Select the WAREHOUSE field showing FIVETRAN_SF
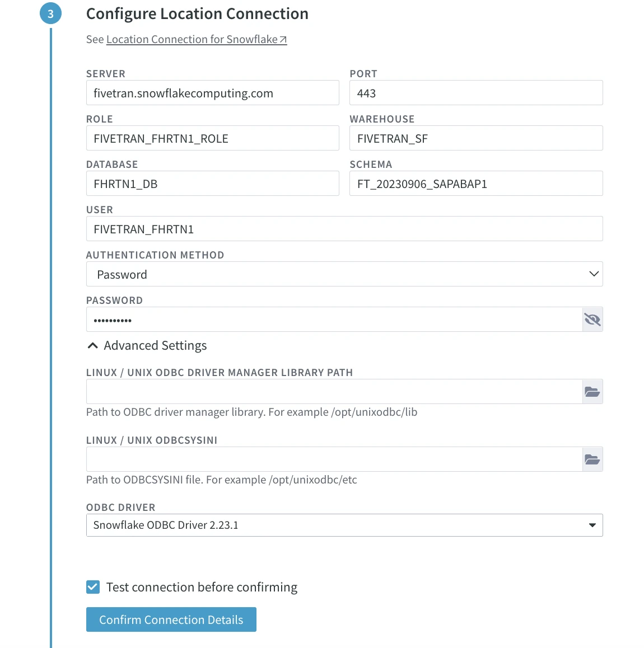644x648 pixels. coord(475,138)
